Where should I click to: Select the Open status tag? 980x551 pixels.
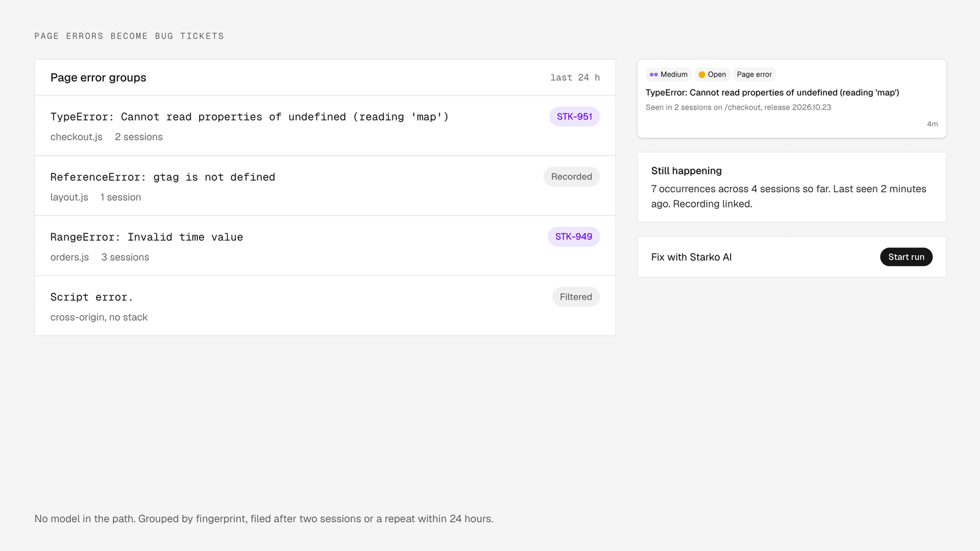pyautogui.click(x=712, y=75)
